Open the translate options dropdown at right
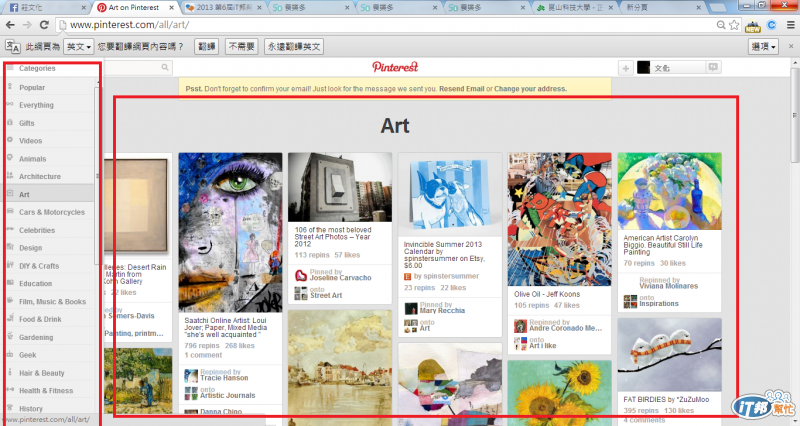The height and width of the screenshot is (426, 800). click(x=763, y=47)
